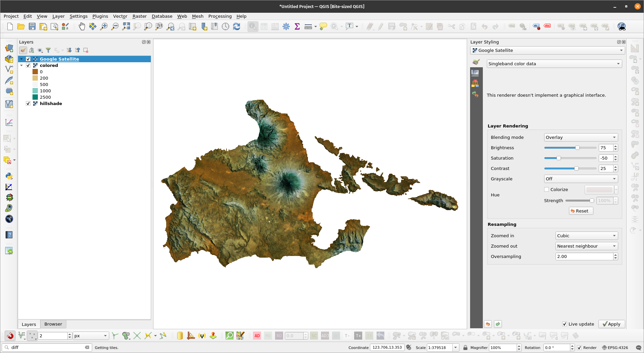Open the Python console icon
Viewport: 644px width, 353px height.
pos(9,176)
